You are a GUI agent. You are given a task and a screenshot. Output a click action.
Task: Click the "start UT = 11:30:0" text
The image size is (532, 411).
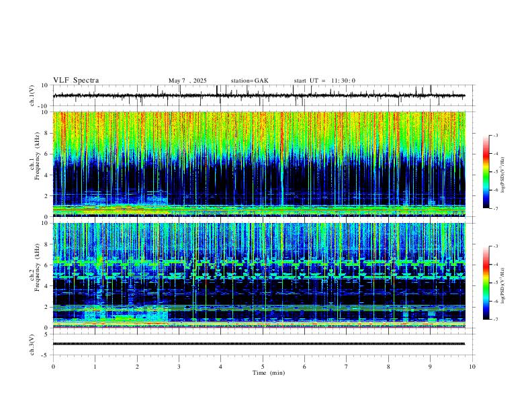[x=324, y=81]
